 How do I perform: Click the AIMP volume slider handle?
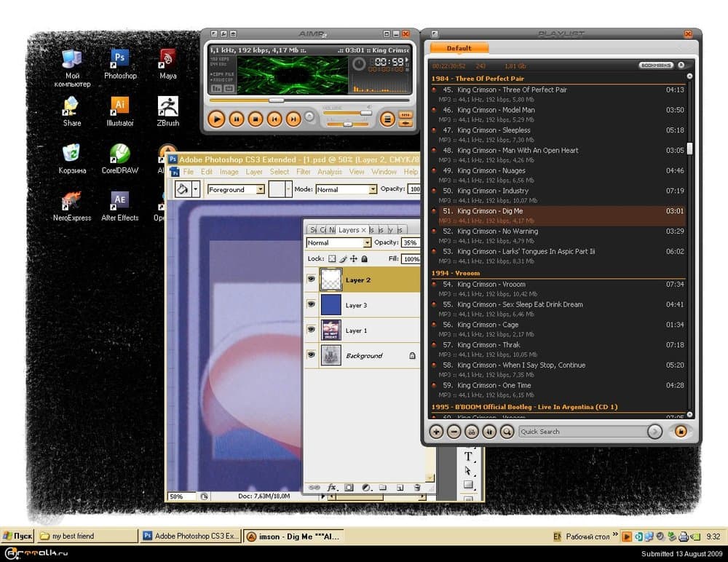click(x=365, y=113)
